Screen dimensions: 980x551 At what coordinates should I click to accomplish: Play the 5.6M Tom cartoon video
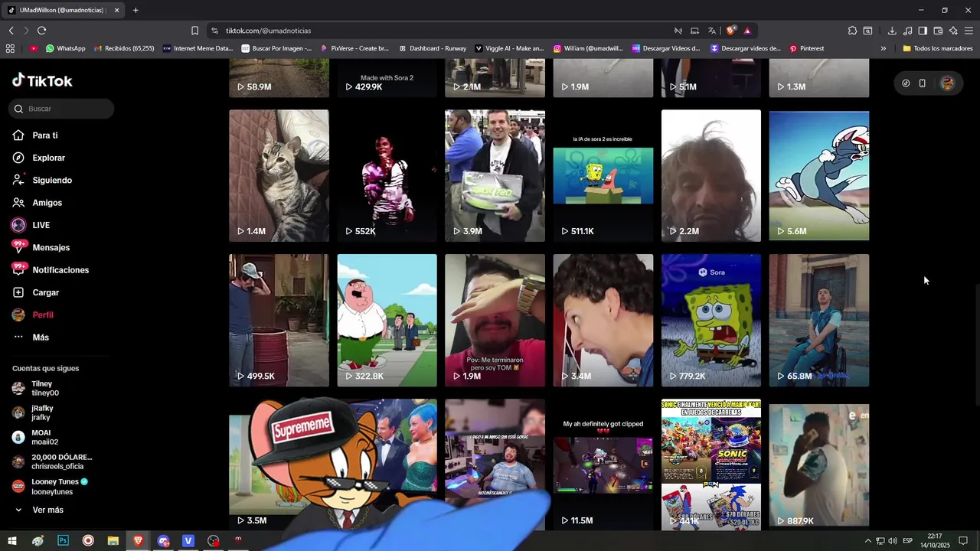pos(819,175)
